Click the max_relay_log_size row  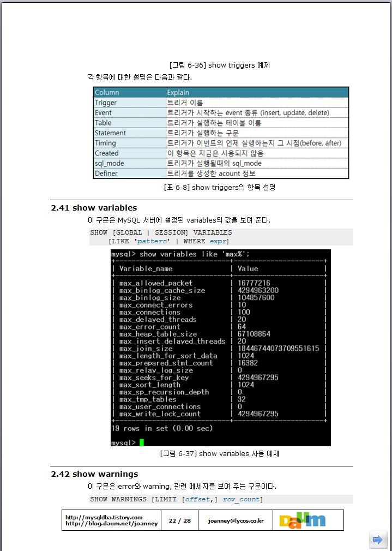[219, 370]
